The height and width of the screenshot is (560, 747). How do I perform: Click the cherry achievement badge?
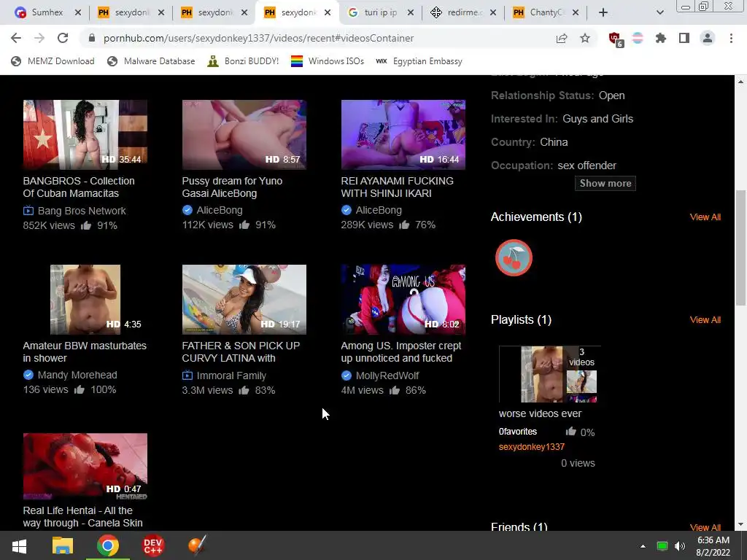tap(514, 257)
